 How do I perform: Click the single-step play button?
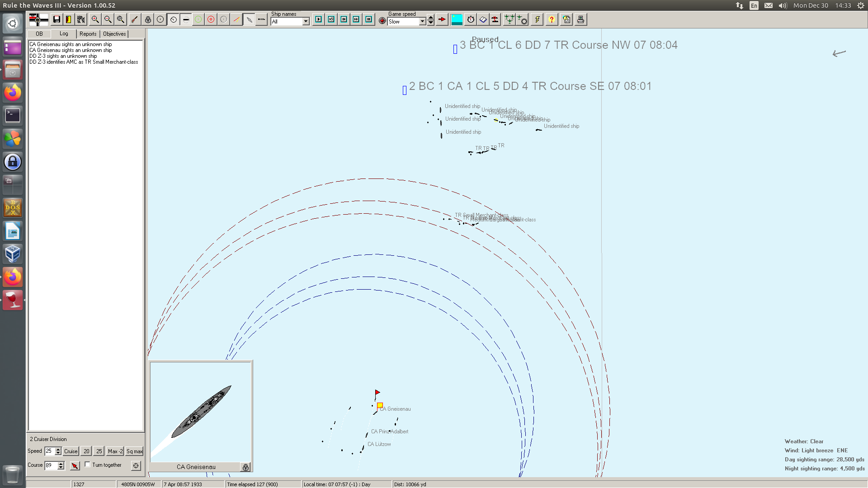(x=319, y=19)
